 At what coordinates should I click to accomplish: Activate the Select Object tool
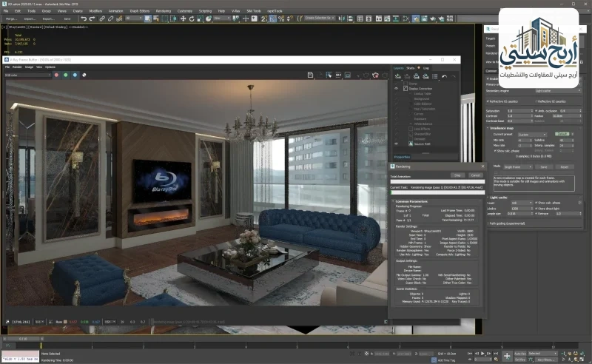point(147,18)
